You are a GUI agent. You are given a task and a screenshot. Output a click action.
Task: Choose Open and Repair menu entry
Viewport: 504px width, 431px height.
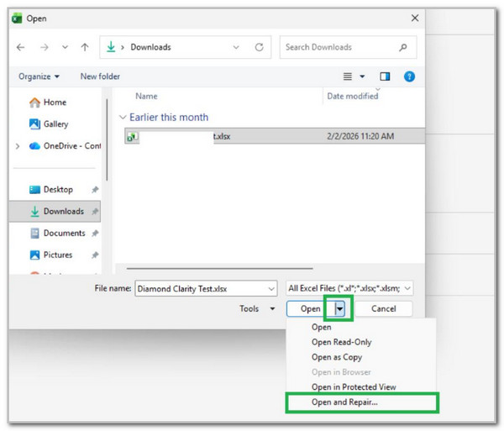[x=344, y=402]
